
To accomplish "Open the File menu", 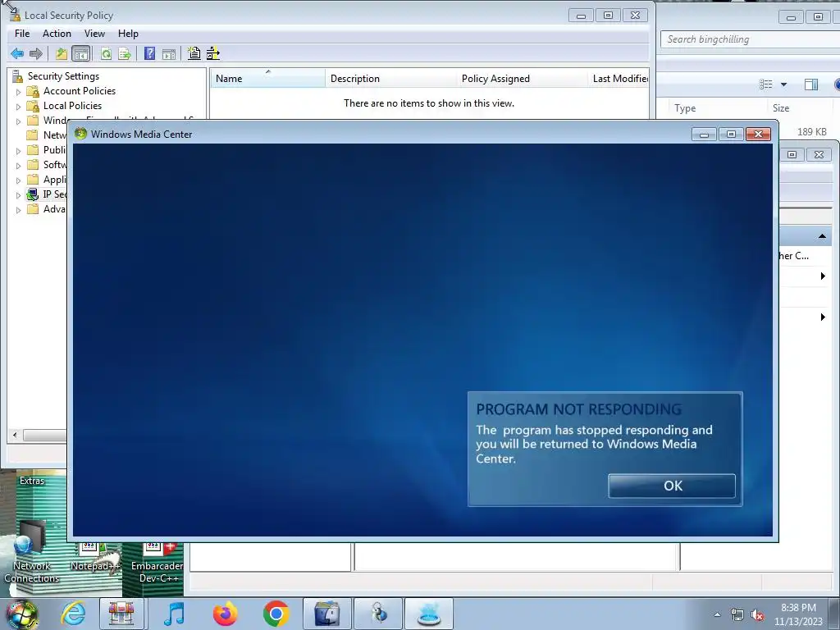I will [x=22, y=33].
